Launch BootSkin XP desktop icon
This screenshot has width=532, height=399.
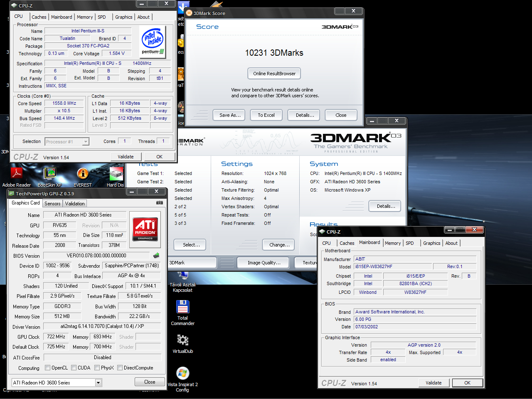pos(49,177)
